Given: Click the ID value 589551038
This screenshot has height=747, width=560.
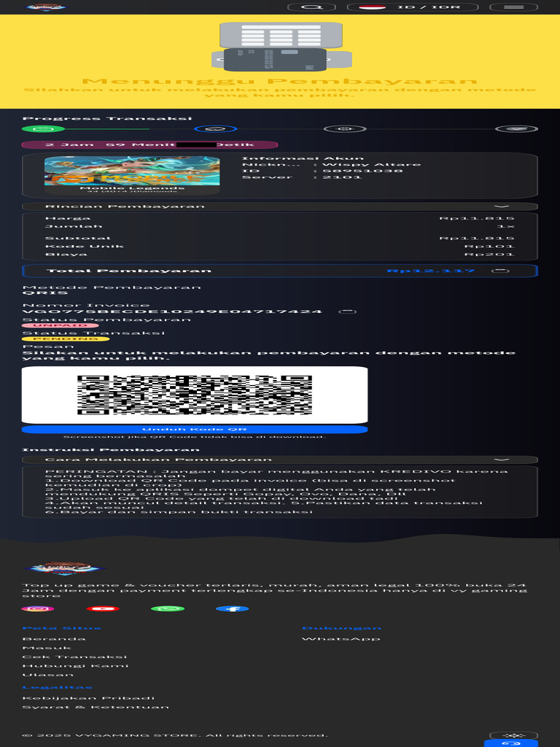Looking at the screenshot, I should click(x=362, y=171).
